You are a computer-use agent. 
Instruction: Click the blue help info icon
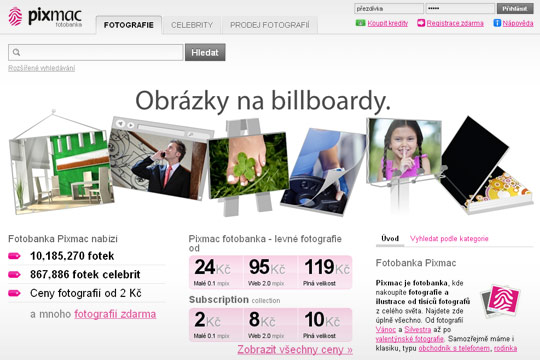tap(497, 23)
